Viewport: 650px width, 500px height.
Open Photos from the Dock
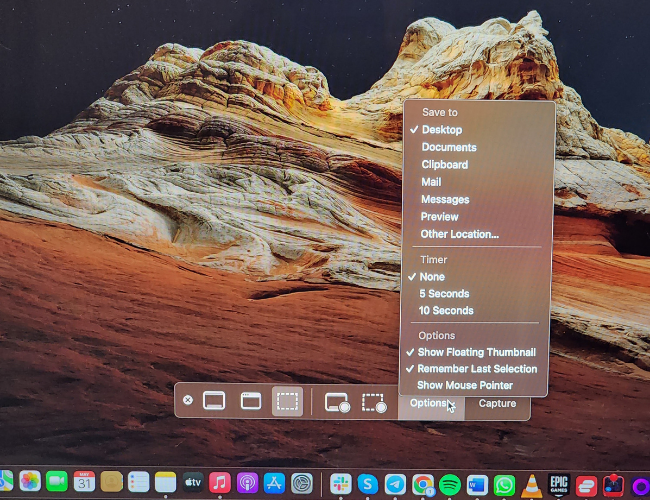point(30,481)
